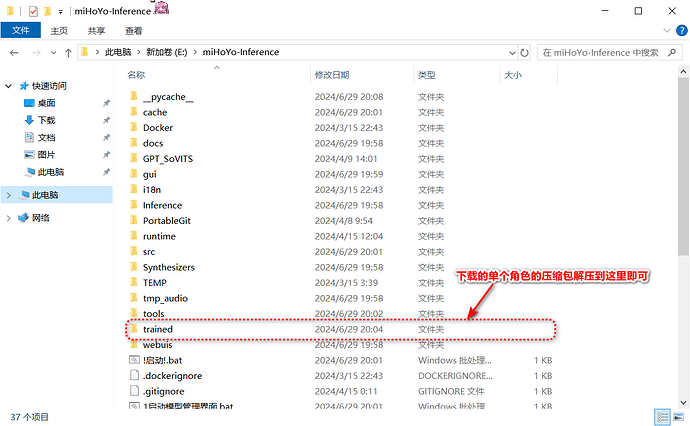Select the GPT_SoVITS folder icon

pyautogui.click(x=134, y=158)
